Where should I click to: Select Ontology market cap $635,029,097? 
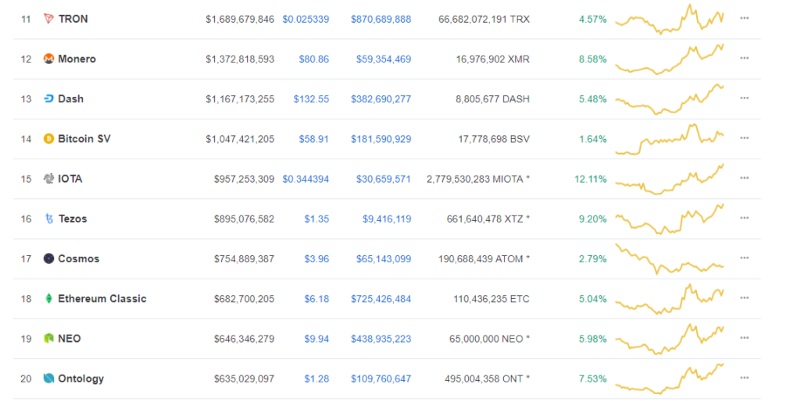coord(244,379)
